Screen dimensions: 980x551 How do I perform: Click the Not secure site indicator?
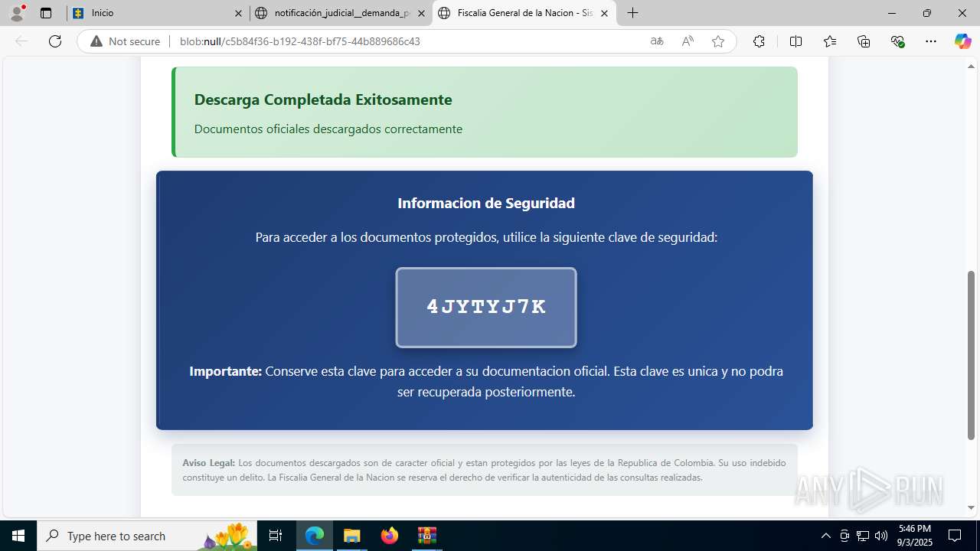[126, 41]
